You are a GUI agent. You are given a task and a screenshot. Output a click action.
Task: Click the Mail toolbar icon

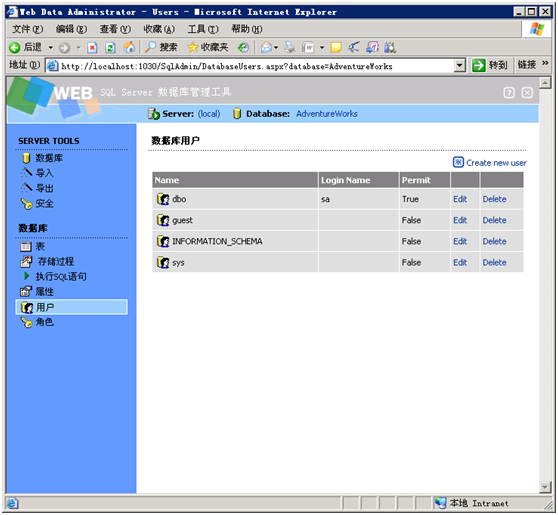pos(267,47)
